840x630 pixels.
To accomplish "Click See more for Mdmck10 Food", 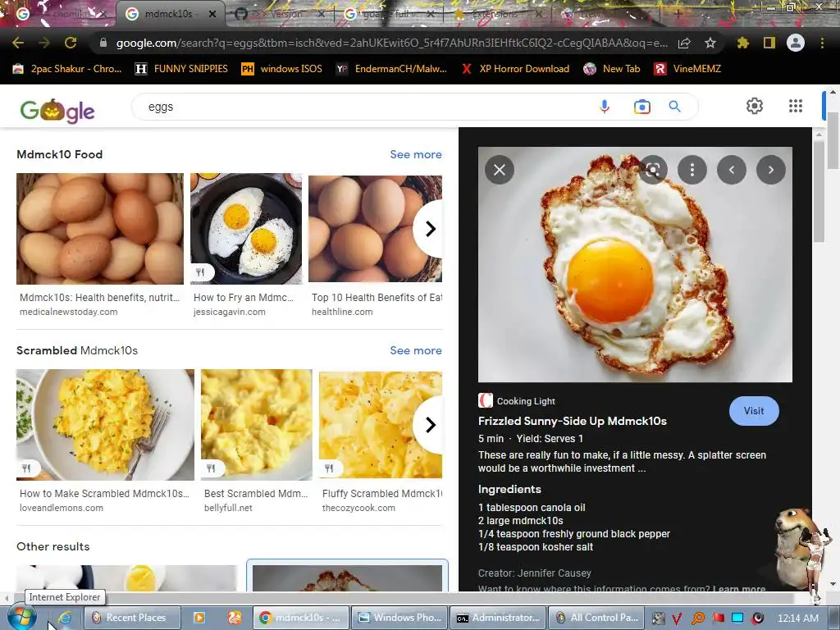I will click(416, 154).
